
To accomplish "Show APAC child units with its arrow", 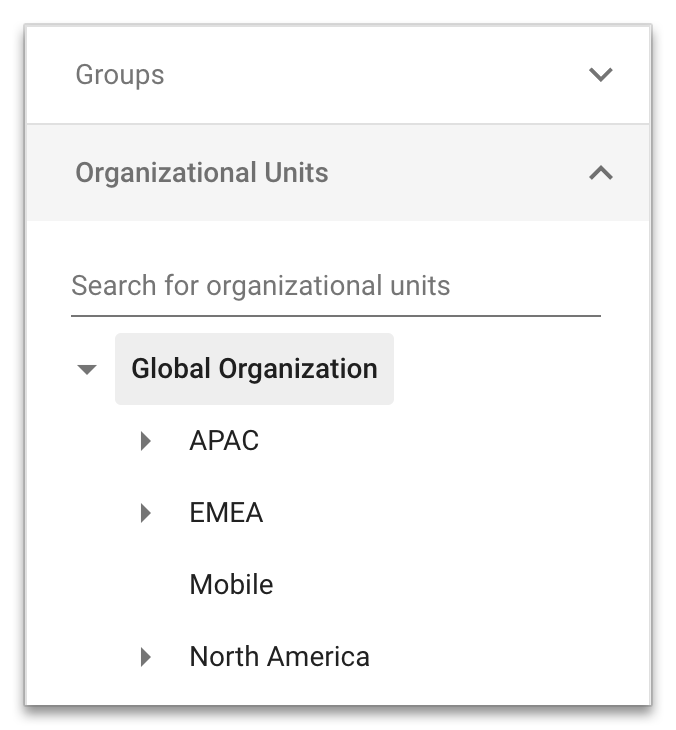I will (146, 441).
